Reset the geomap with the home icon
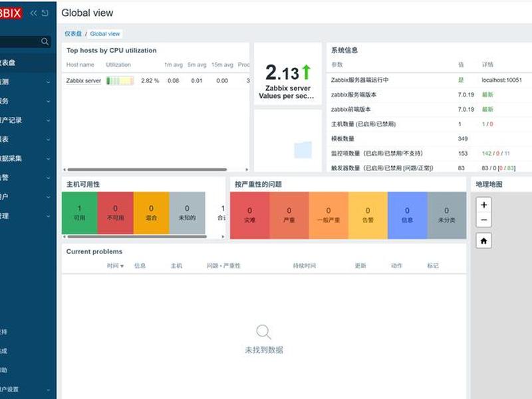Viewport: 532px width, 399px height. coord(484,241)
